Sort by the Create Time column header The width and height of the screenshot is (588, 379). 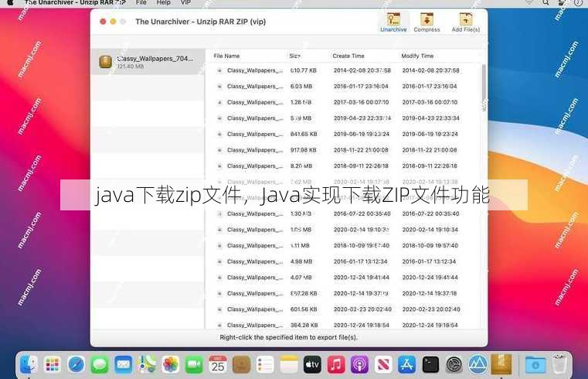click(x=348, y=56)
